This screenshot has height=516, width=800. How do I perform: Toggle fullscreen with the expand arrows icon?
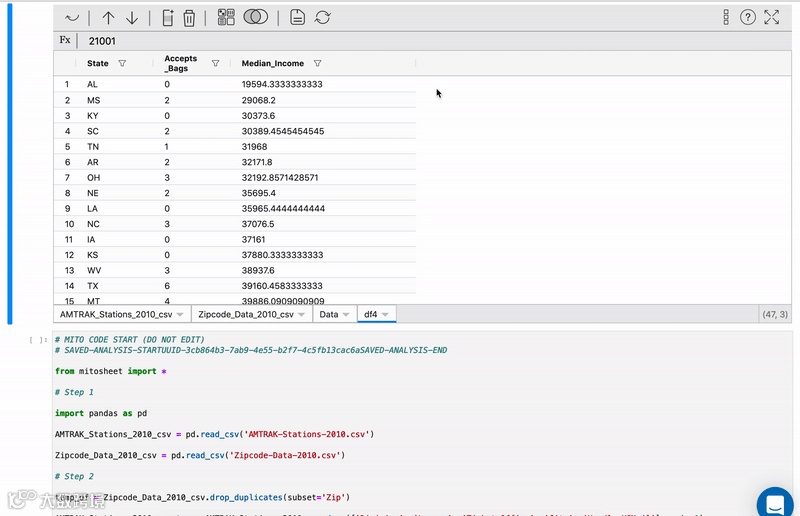(771, 17)
